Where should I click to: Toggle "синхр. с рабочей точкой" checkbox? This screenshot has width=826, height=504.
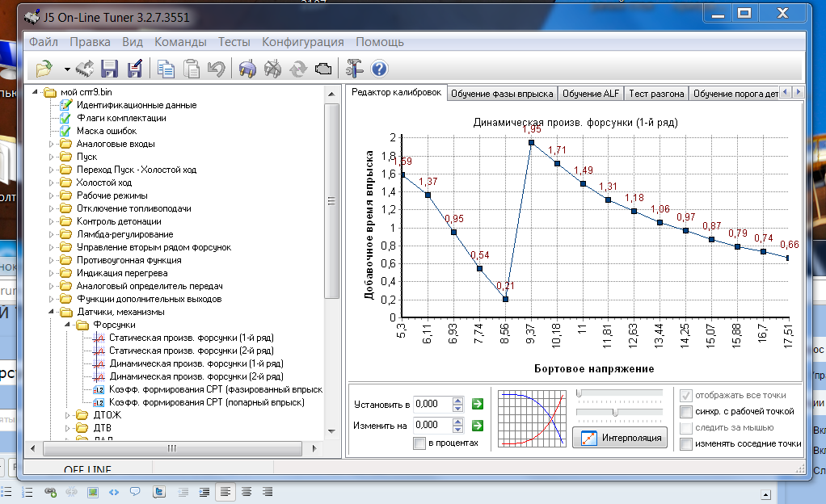(x=686, y=411)
